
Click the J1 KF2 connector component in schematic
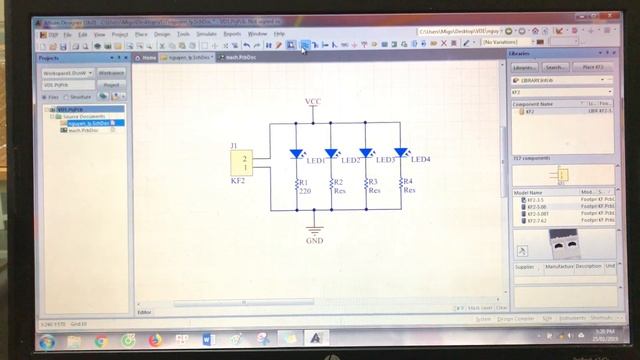(x=241, y=163)
